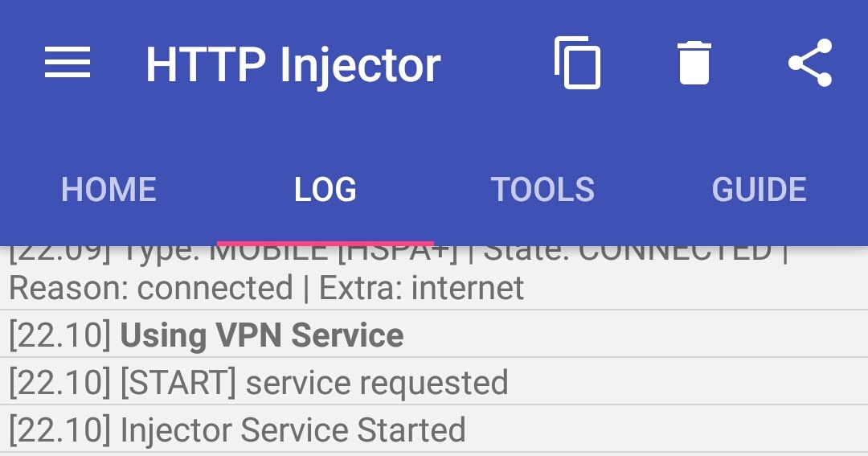Tap the [22.10] timestamp beside [START] service requested

[60, 383]
